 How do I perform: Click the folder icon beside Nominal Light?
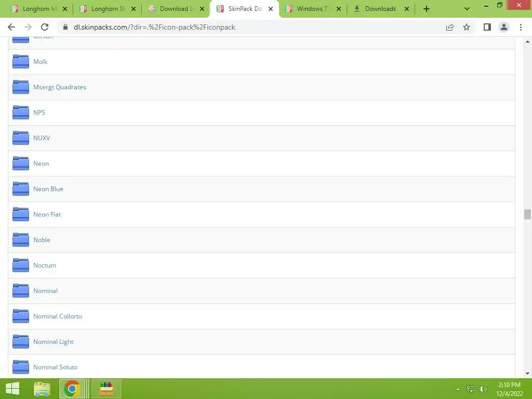[x=21, y=342]
